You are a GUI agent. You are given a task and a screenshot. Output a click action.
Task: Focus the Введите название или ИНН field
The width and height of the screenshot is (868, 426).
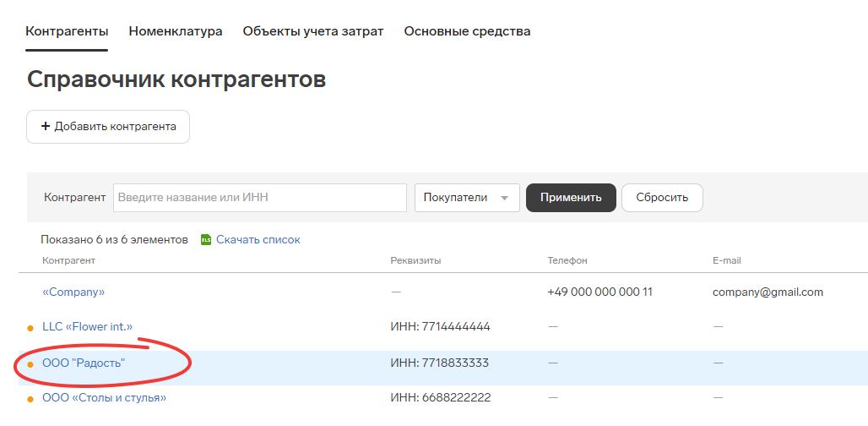point(259,198)
